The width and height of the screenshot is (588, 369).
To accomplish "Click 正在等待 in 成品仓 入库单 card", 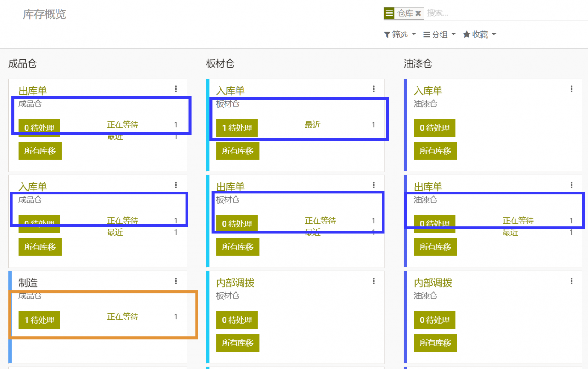I will coord(123,221).
